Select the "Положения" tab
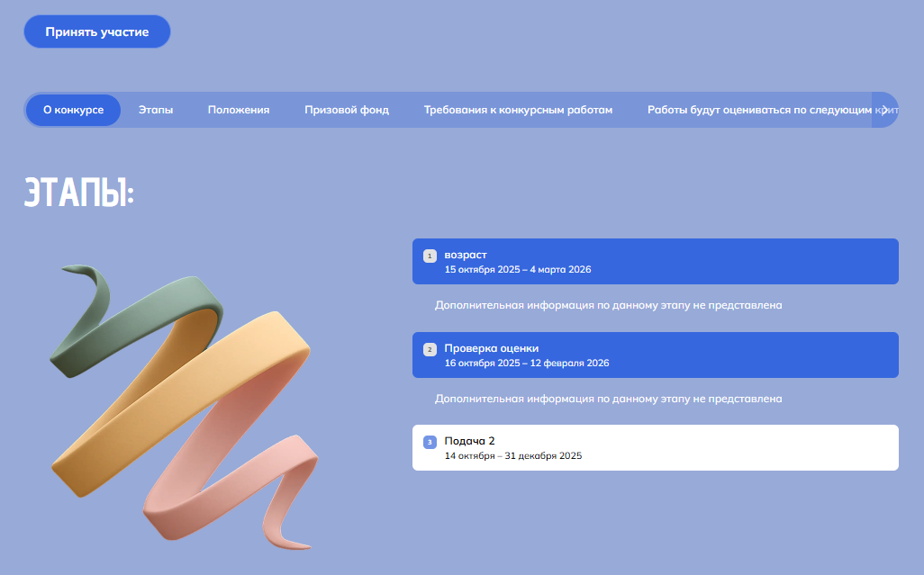The height and width of the screenshot is (575, 924). tap(239, 110)
